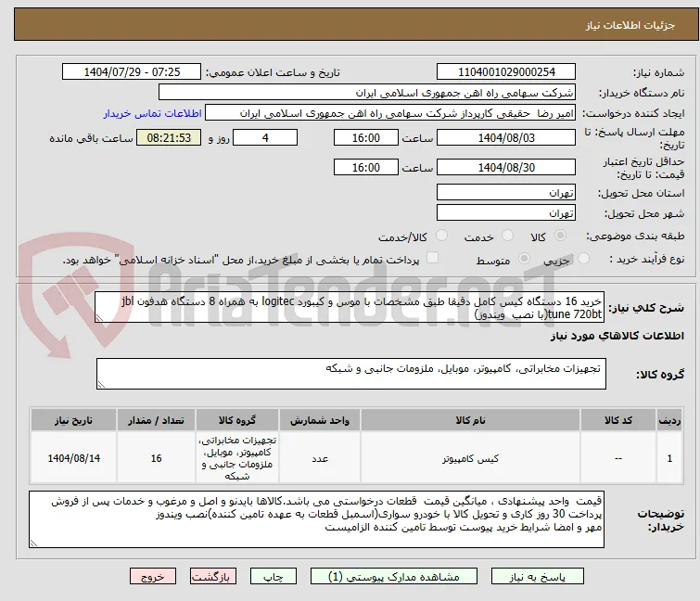Click the delivery province field 'تهران'
This screenshot has height=601, width=700.
(x=506, y=192)
